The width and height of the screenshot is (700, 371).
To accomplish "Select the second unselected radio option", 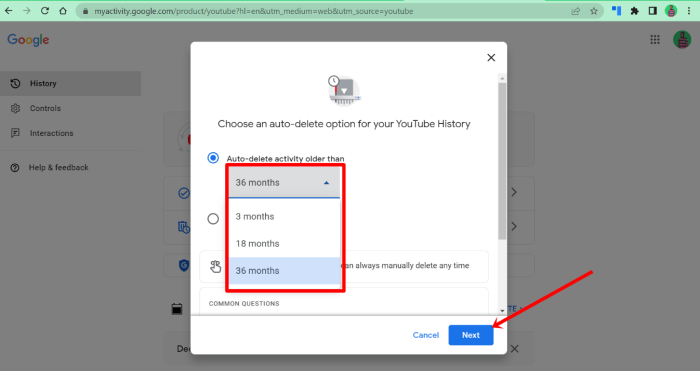I will click(x=213, y=219).
